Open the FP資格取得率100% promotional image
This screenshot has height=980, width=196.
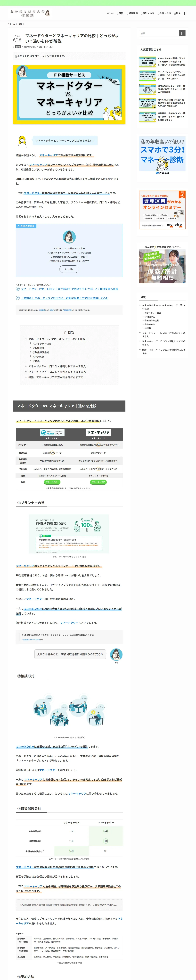(69, 534)
